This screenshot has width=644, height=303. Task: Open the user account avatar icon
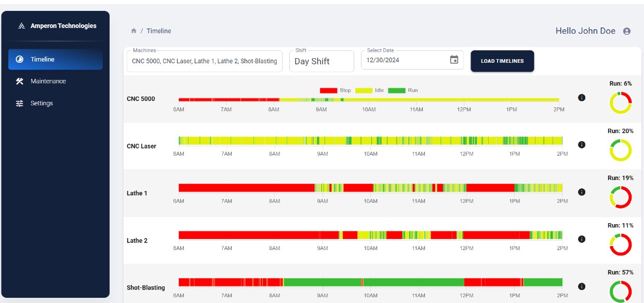pos(627,31)
